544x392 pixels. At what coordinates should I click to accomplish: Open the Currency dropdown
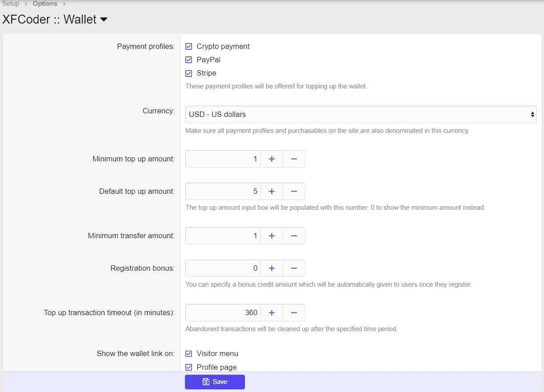tap(360, 114)
